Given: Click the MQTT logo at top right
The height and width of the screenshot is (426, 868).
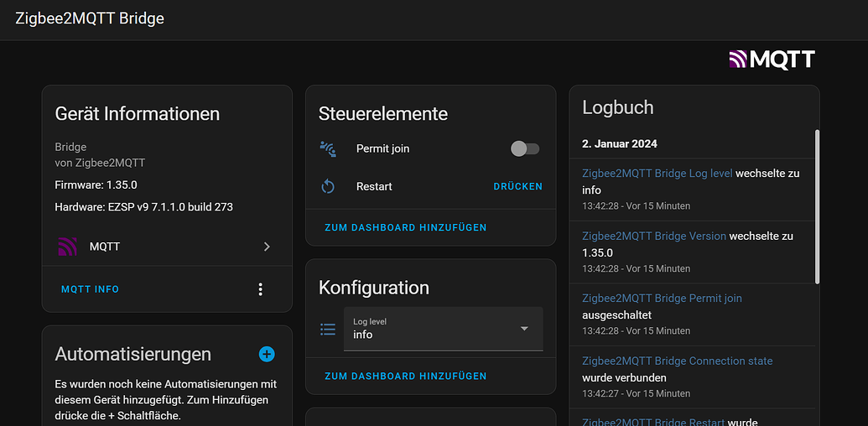Looking at the screenshot, I should tap(772, 60).
